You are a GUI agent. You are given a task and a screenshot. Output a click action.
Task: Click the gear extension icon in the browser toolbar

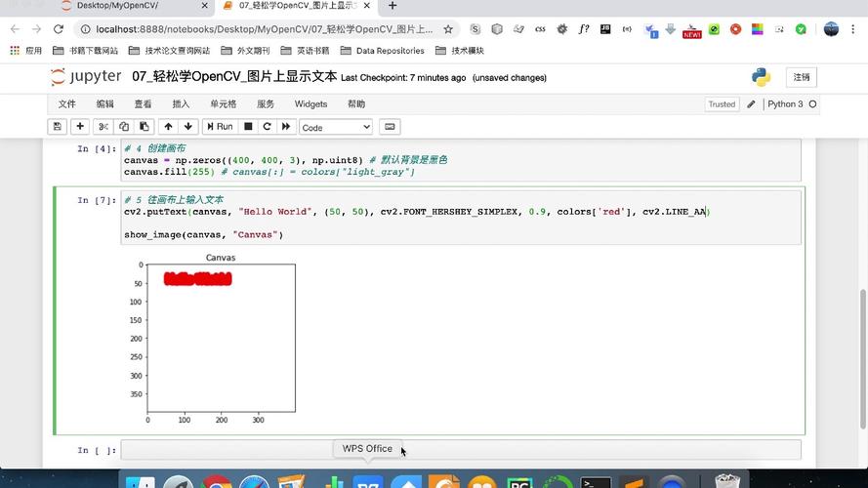pyautogui.click(x=561, y=29)
